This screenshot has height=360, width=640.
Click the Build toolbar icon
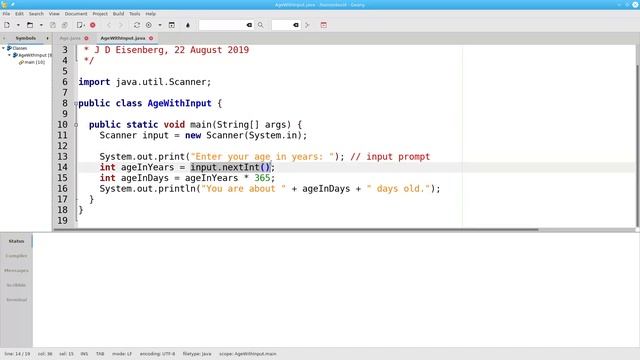click(x=149, y=25)
